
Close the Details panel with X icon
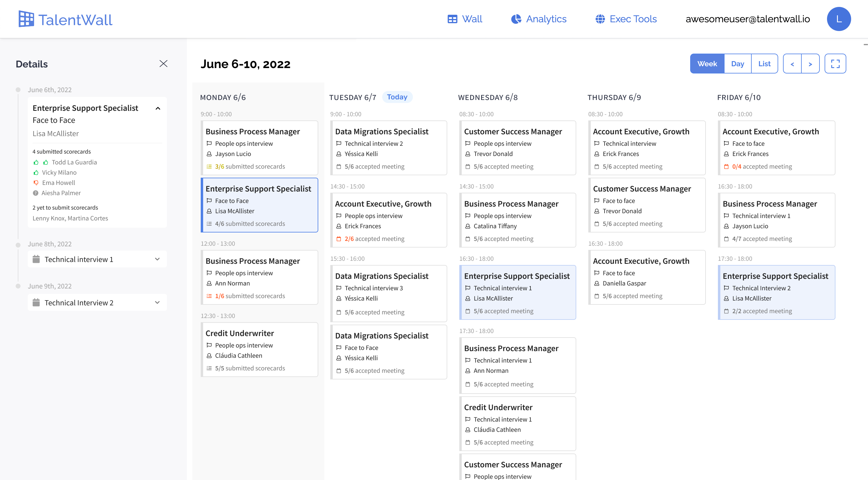(163, 64)
